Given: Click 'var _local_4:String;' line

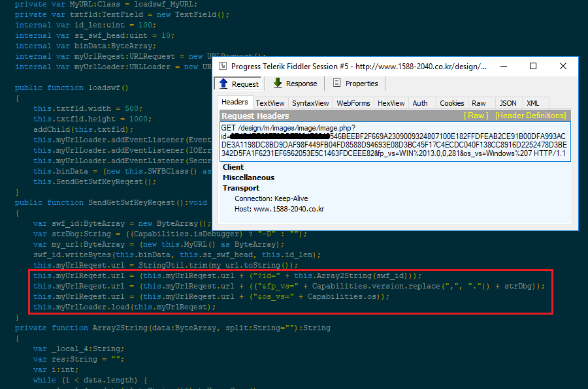Looking at the screenshot, I should click(x=79, y=349).
